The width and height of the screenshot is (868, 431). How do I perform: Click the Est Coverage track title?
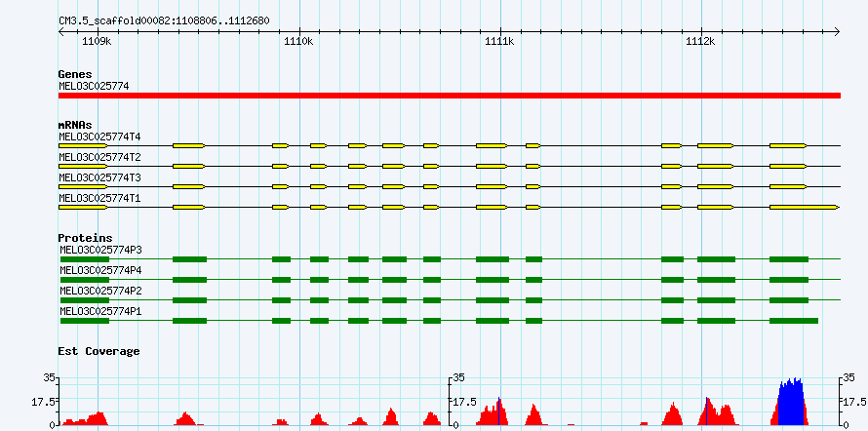coord(99,351)
